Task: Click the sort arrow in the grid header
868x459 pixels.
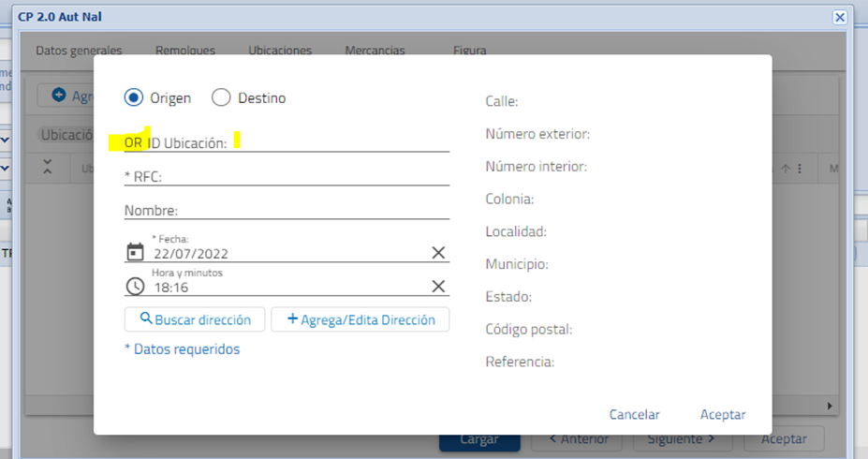Action: click(x=785, y=169)
